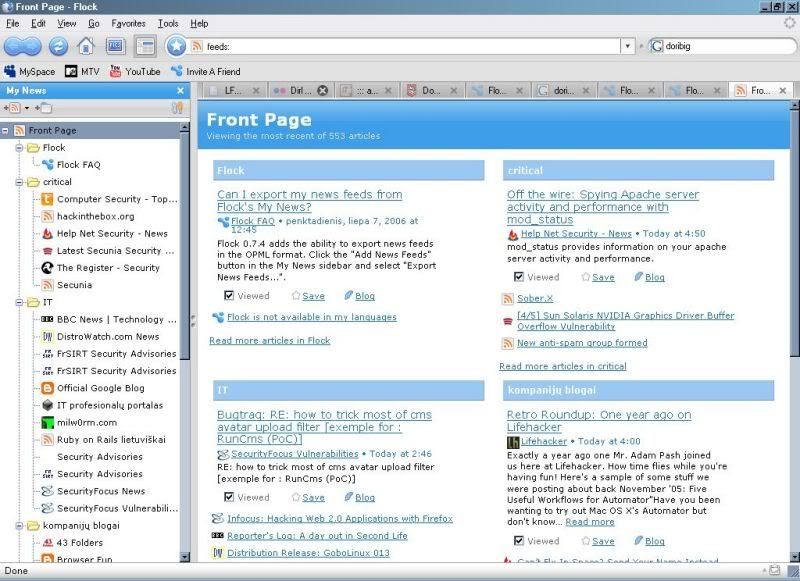800x581 pixels.
Task: Click the feed icon in the address bar
Action: coord(196,46)
